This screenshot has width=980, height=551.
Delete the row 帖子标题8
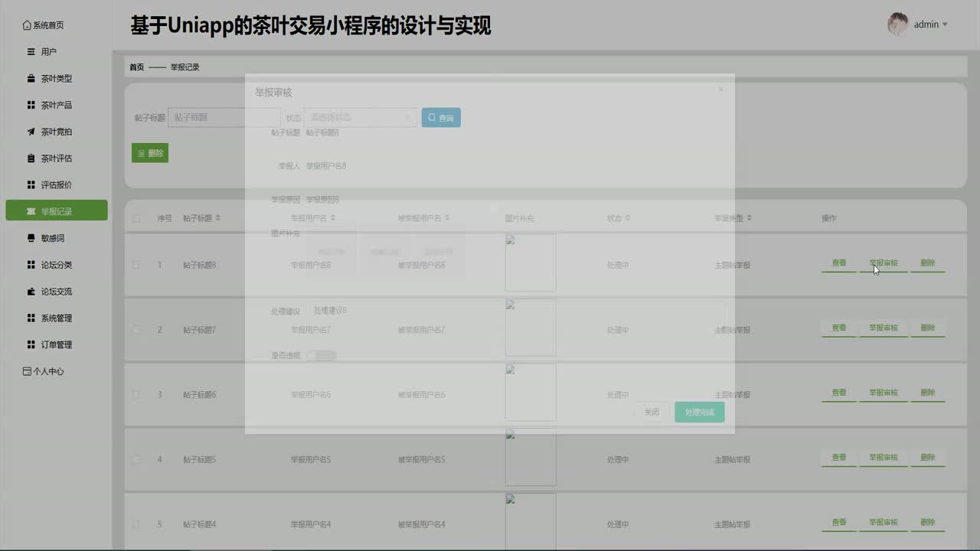(x=928, y=263)
